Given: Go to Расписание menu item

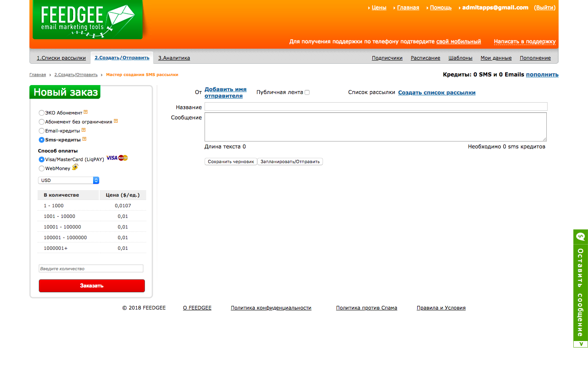Looking at the screenshot, I should (425, 58).
